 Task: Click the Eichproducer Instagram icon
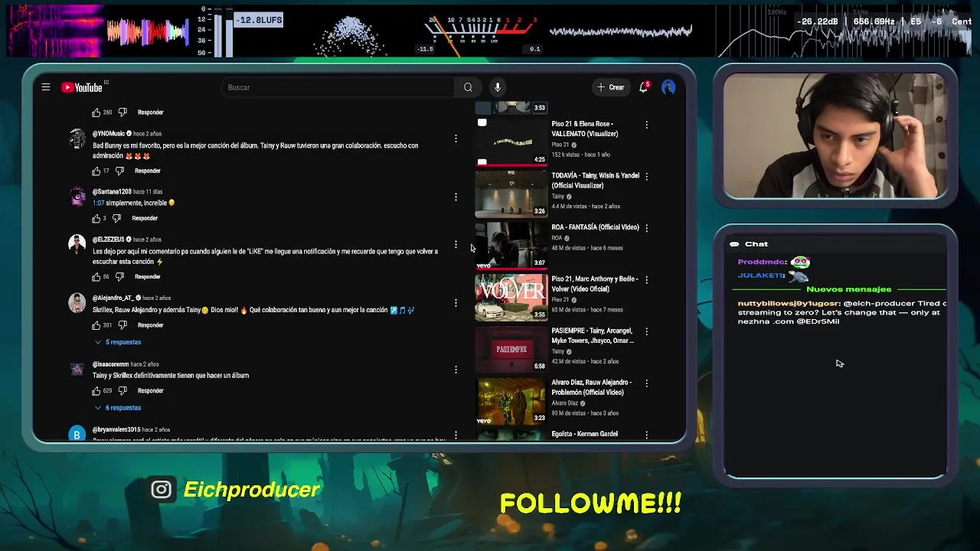click(161, 490)
